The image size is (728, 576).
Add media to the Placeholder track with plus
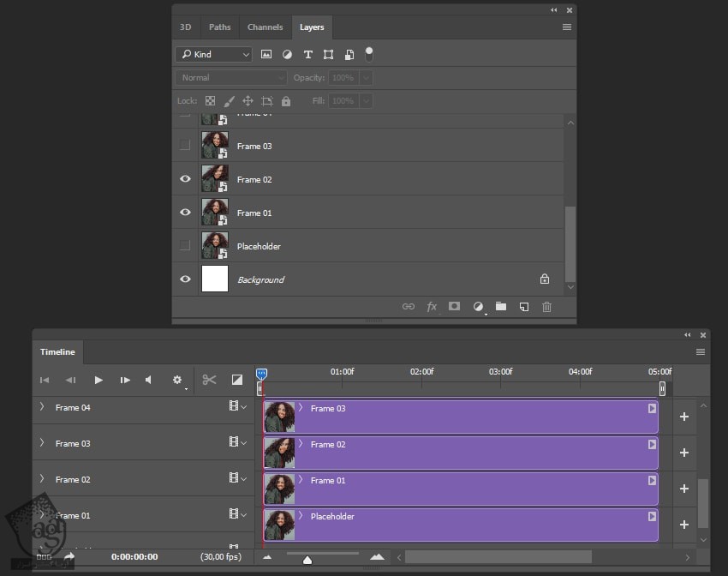684,525
